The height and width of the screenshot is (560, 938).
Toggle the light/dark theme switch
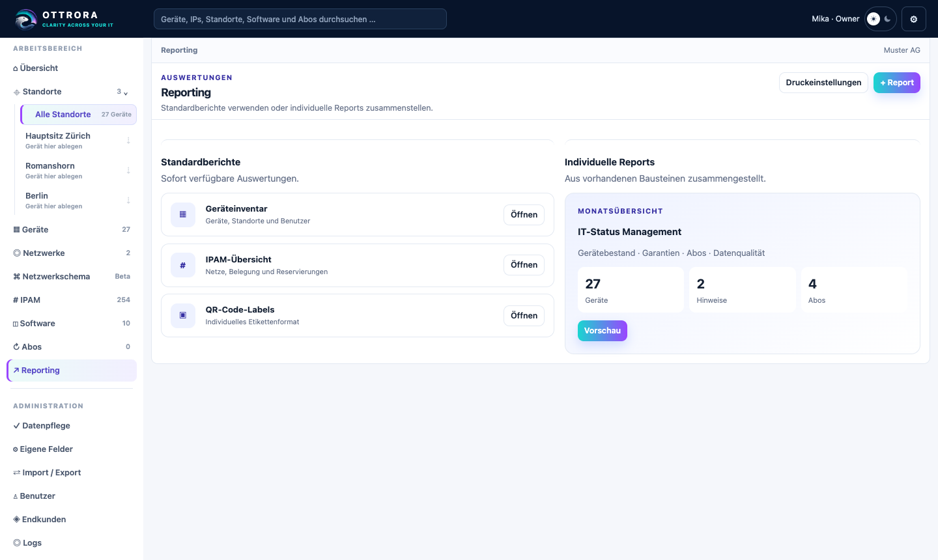(x=881, y=20)
